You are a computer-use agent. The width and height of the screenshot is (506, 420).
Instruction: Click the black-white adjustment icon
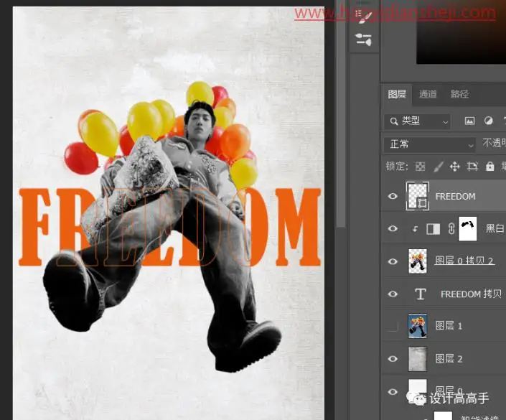433,229
